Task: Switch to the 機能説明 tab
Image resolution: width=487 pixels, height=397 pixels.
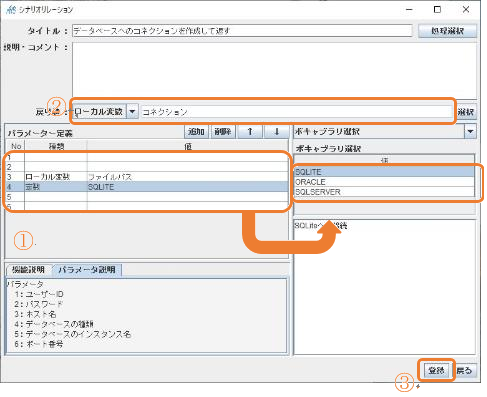Action: (x=29, y=270)
